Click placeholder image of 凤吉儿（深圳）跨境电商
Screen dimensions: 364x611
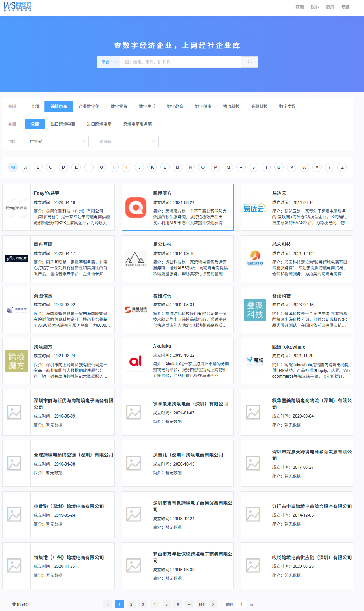(x=134, y=463)
